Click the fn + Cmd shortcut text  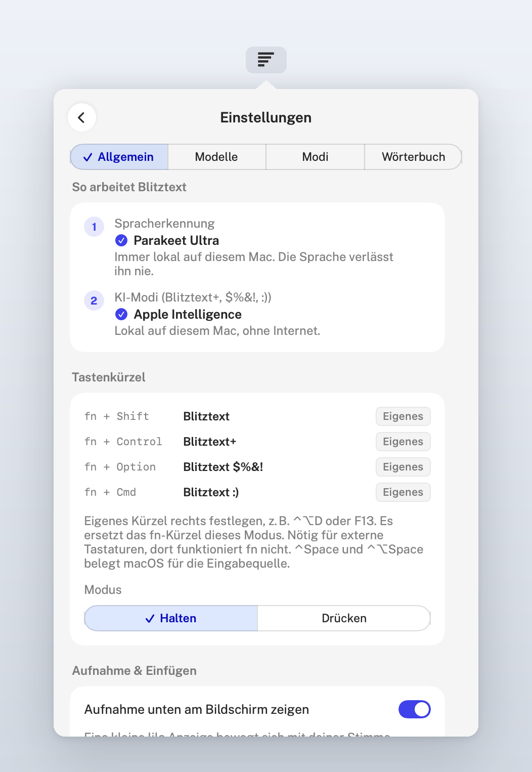[110, 492]
